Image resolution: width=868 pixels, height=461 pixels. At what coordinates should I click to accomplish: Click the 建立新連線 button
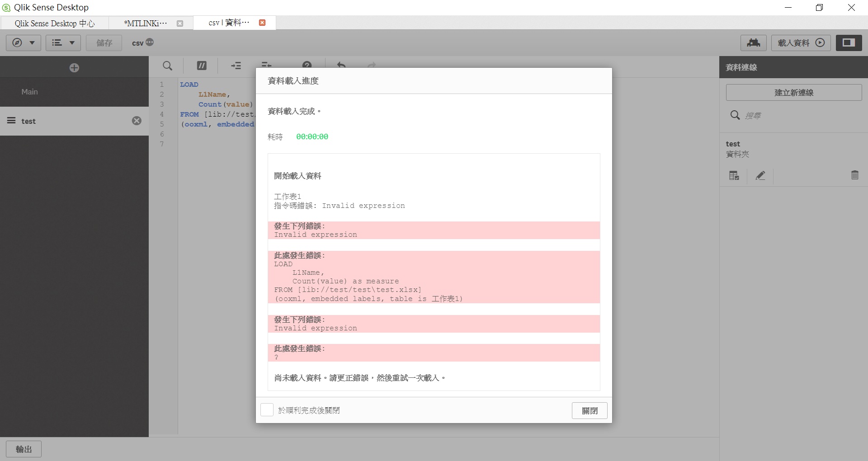[793, 93]
